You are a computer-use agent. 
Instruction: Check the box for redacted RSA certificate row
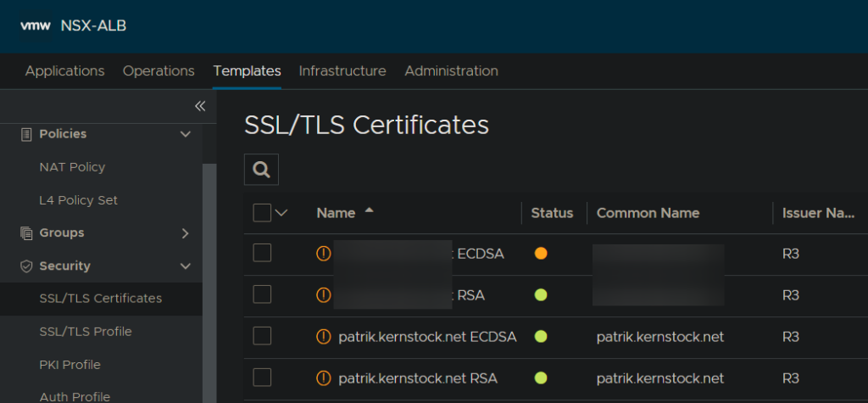point(262,294)
